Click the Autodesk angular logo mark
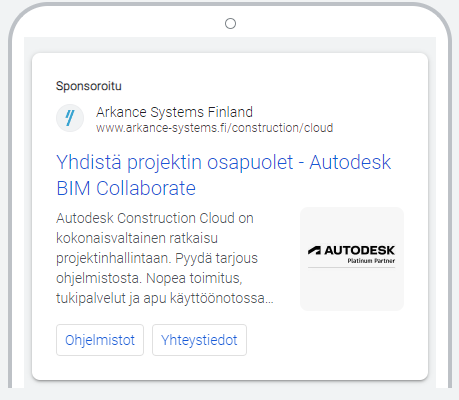Image resolution: width=459 pixels, height=400 pixels. pyautogui.click(x=314, y=250)
